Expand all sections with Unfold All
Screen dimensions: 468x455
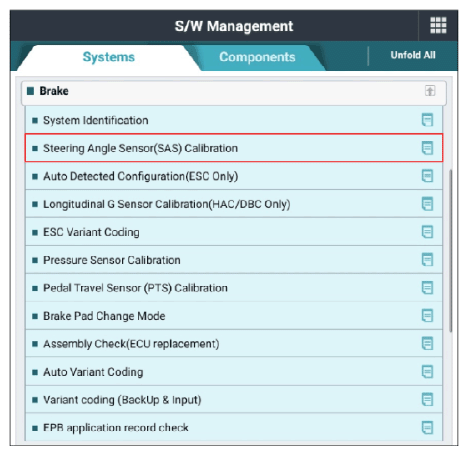pos(413,55)
